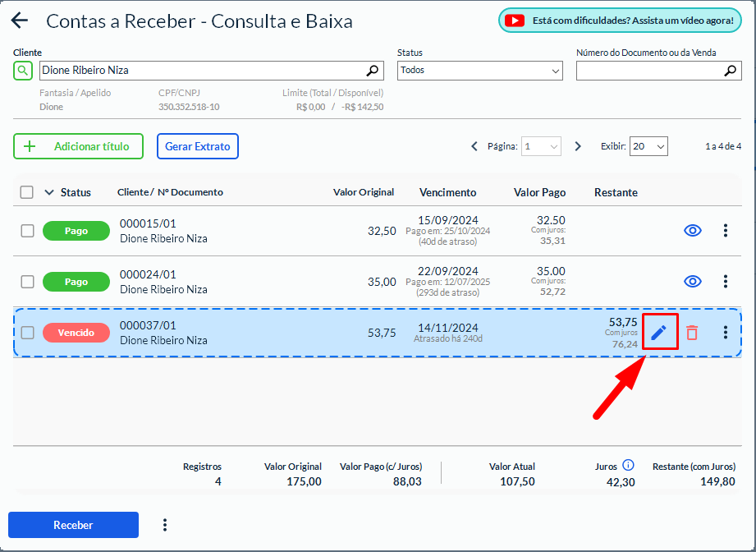Toggle the select-all checkbox in the table header

click(x=27, y=192)
